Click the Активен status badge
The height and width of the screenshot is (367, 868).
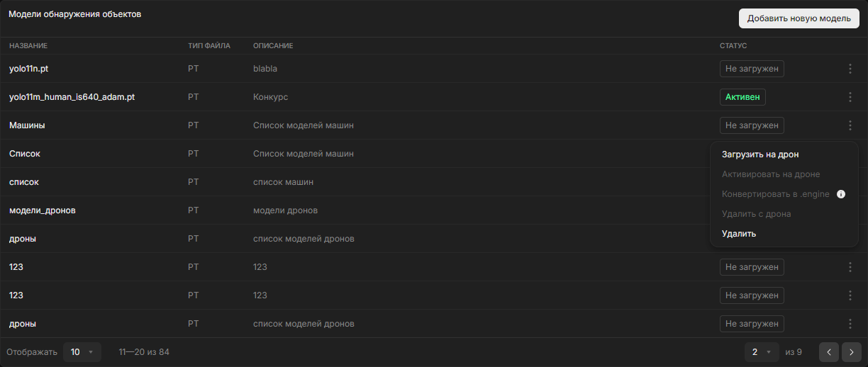pyautogui.click(x=742, y=97)
